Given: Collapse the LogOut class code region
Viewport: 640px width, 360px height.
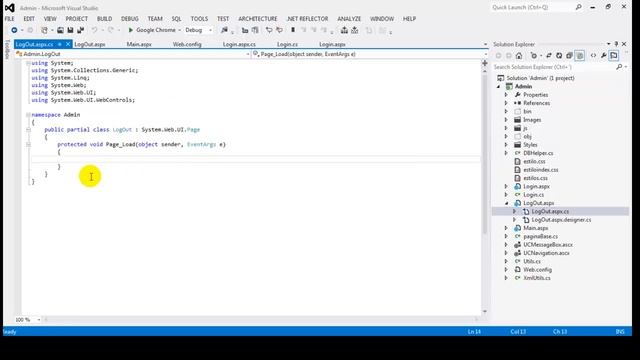Looking at the screenshot, I should coord(28,129).
